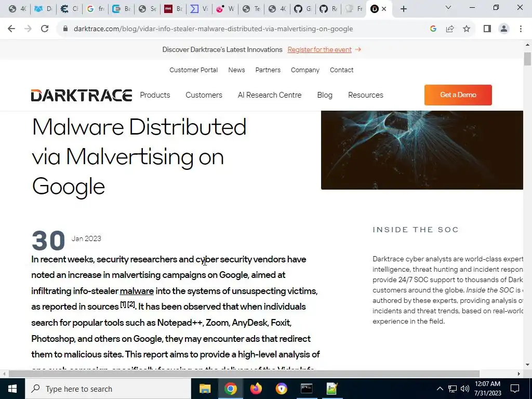The height and width of the screenshot is (399, 532).
Task: Switch to the 'Se' globe tab
Action: (147, 9)
